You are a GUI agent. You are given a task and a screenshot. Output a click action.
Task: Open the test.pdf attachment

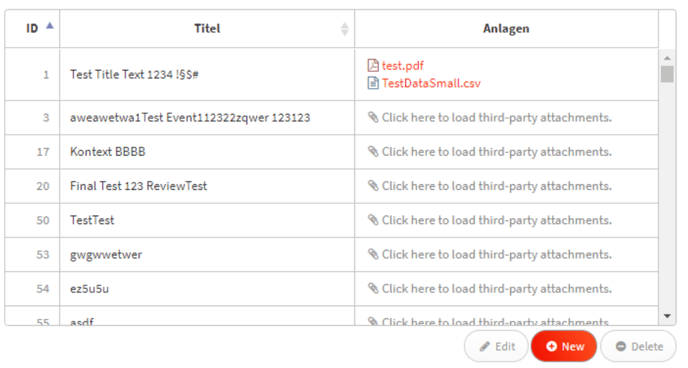click(x=402, y=66)
